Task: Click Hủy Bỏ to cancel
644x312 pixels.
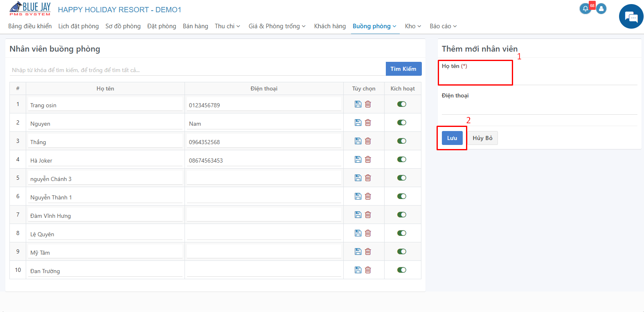Action: 483,138
